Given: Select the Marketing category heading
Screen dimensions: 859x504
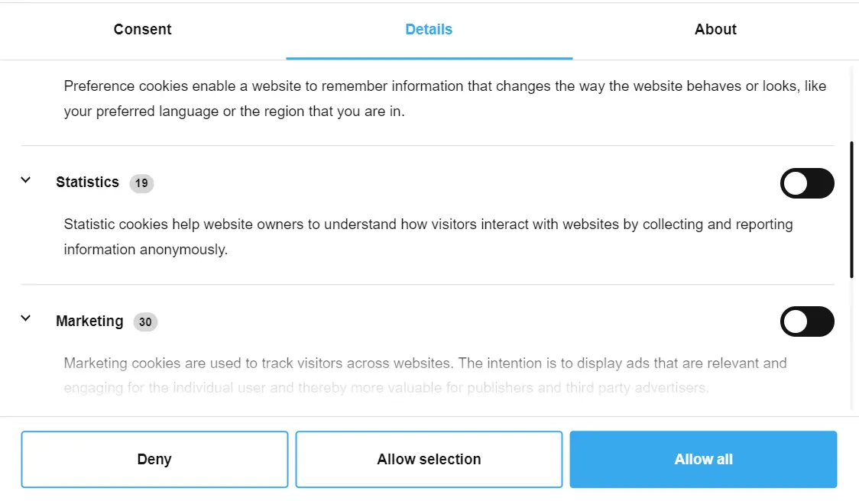Looking at the screenshot, I should (89, 321).
